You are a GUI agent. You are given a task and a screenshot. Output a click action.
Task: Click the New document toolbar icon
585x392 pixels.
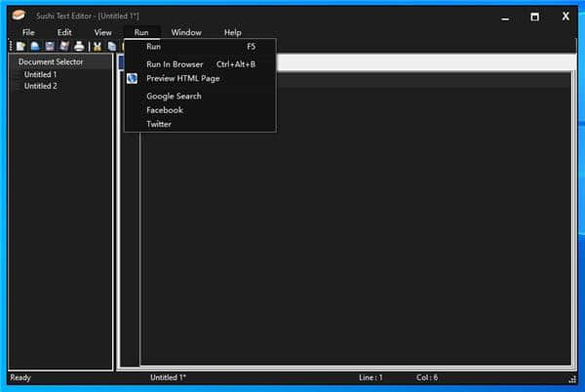point(20,47)
